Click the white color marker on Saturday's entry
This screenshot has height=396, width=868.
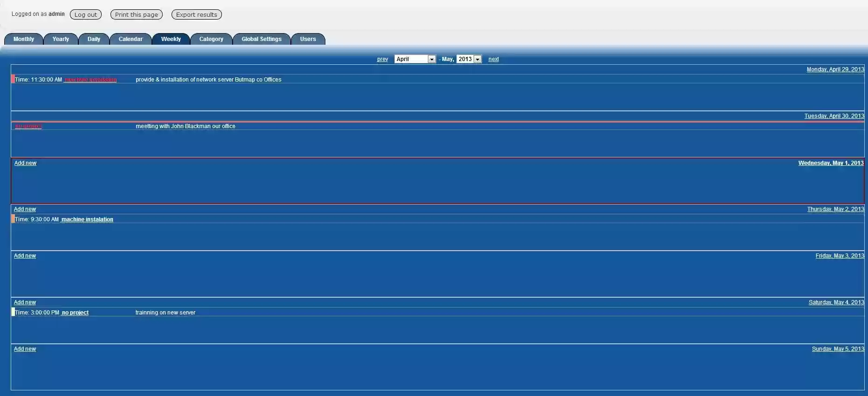(13, 312)
